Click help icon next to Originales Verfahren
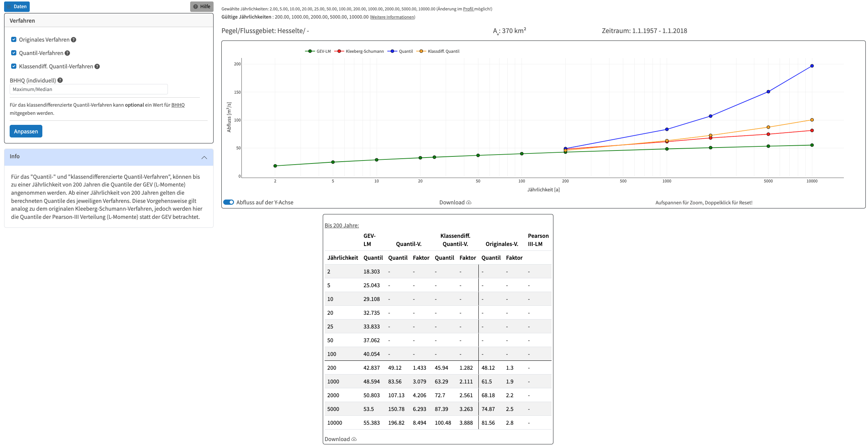Image resolution: width=868 pixels, height=447 pixels. pyautogui.click(x=74, y=40)
